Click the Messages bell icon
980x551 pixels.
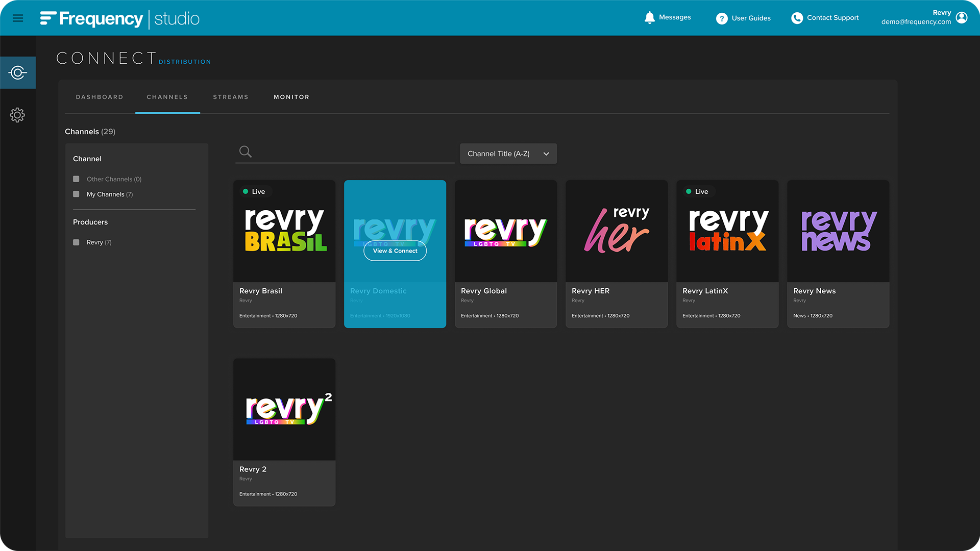point(649,18)
